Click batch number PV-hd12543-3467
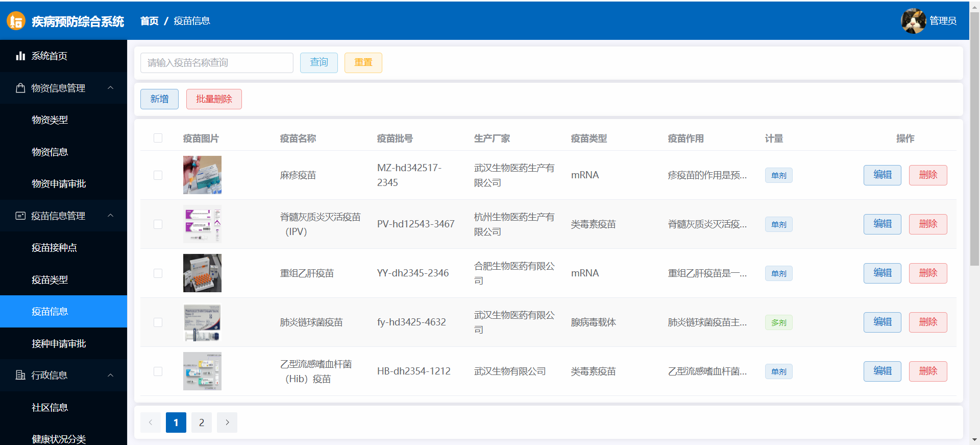 tap(415, 224)
